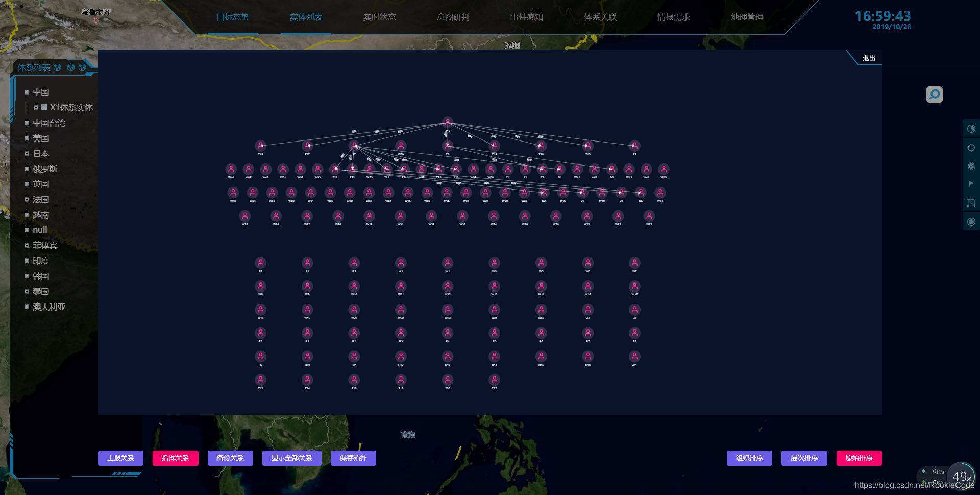
Task: Click the flag icon in right toolbar
Action: pos(971,184)
